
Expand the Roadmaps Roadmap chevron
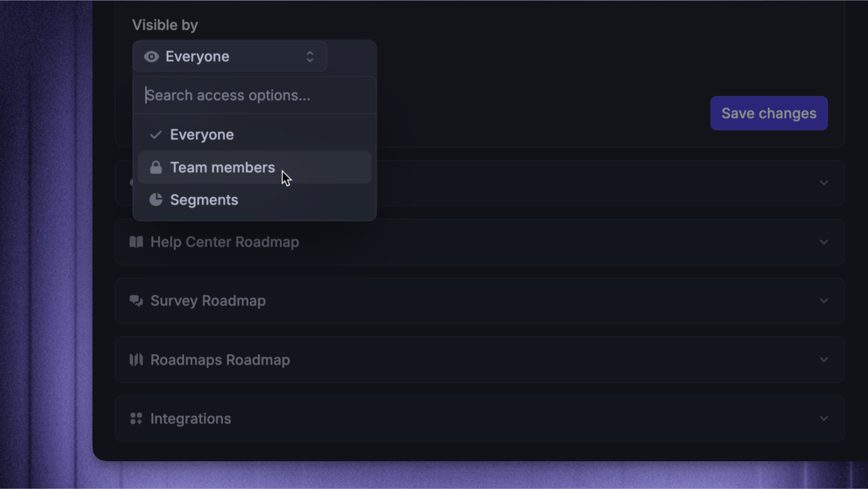pyautogui.click(x=824, y=359)
